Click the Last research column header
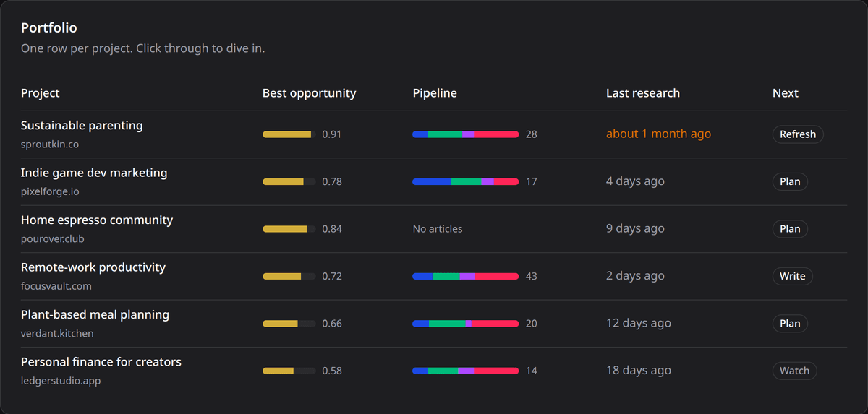Image resolution: width=868 pixels, height=414 pixels. [x=643, y=93]
